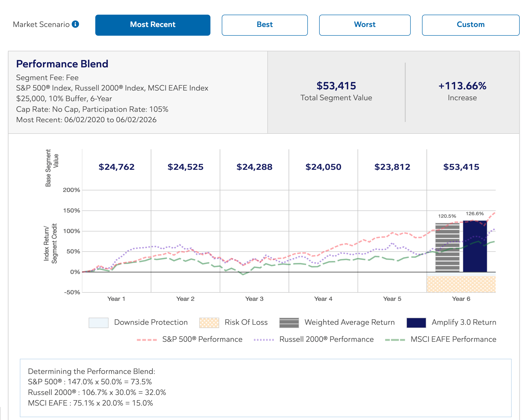Click the Risk Of Loss legend swatch
Image resolution: width=527 pixels, height=420 pixels.
209,323
